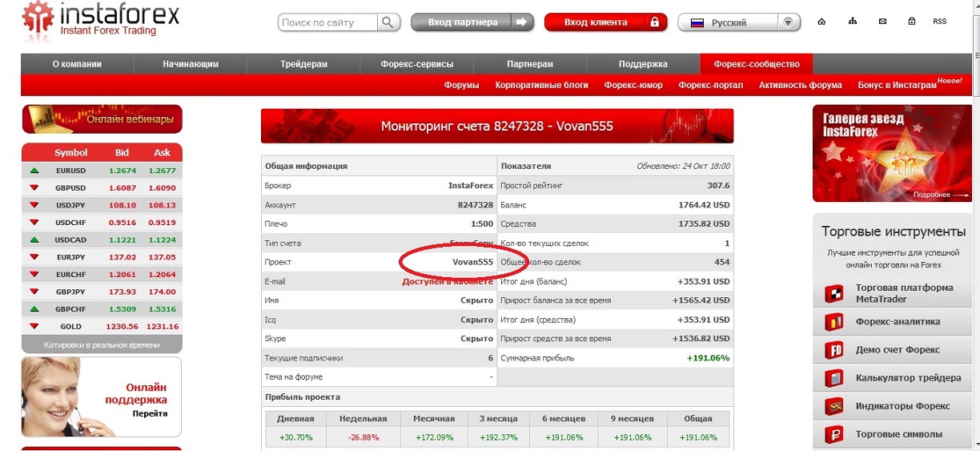The height and width of the screenshot is (451, 980).
Task: Open Индикаторы Форекс link
Action: pos(902,406)
